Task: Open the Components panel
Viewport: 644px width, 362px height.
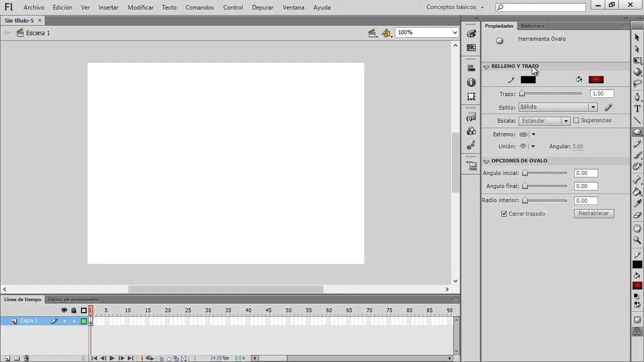Action: 471,131
